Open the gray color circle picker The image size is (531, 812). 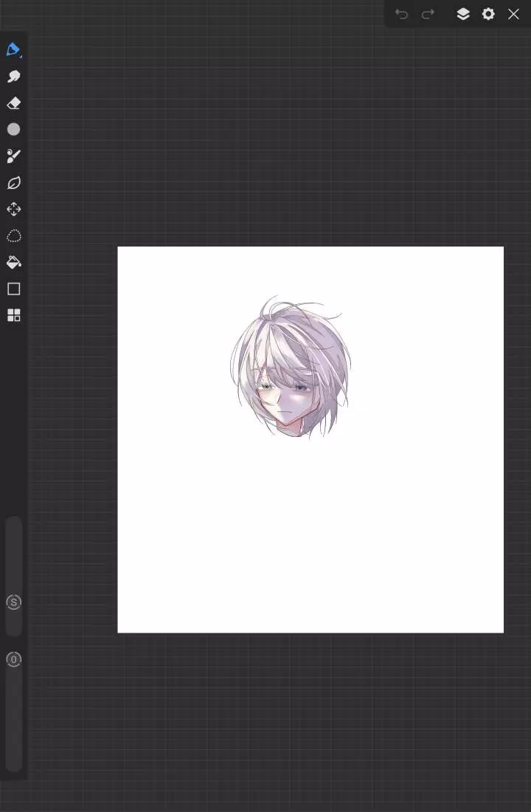(13, 129)
